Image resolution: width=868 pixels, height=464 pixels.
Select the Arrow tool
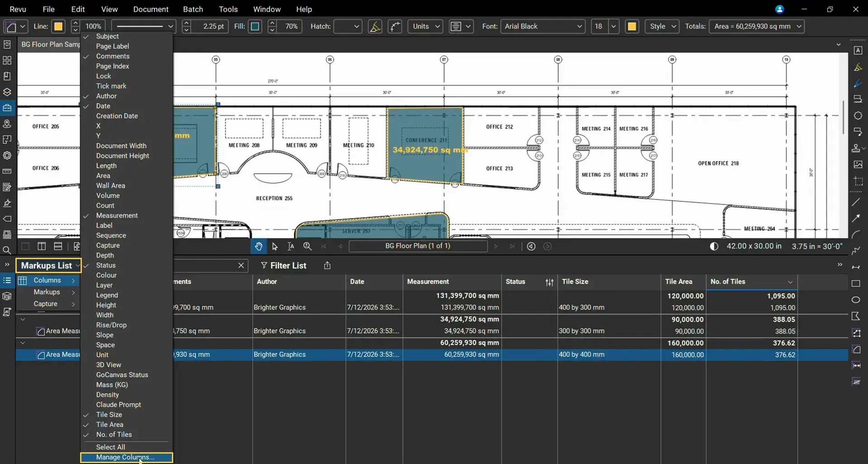pyautogui.click(x=856, y=218)
